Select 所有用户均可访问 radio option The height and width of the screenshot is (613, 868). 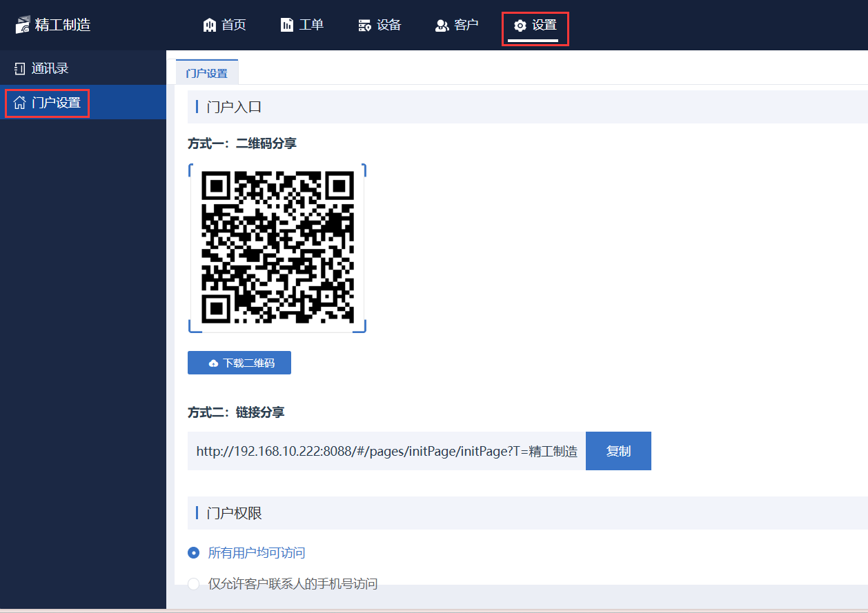click(246, 552)
